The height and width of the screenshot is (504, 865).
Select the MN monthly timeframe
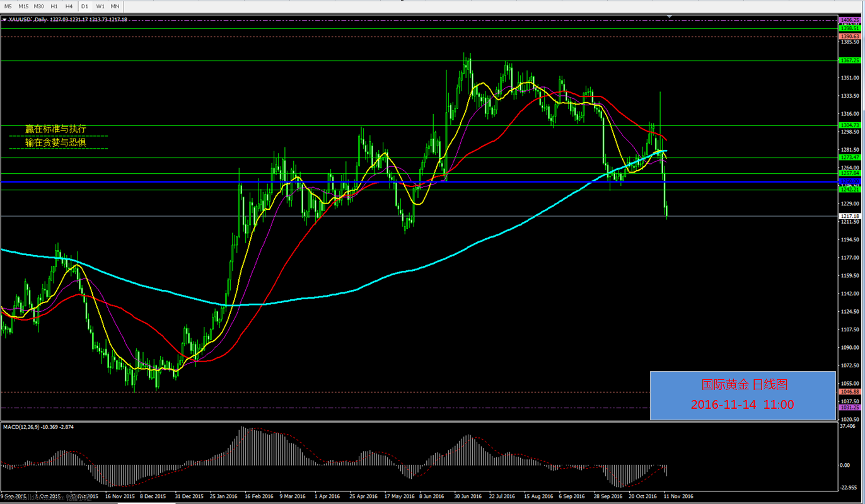coord(115,6)
